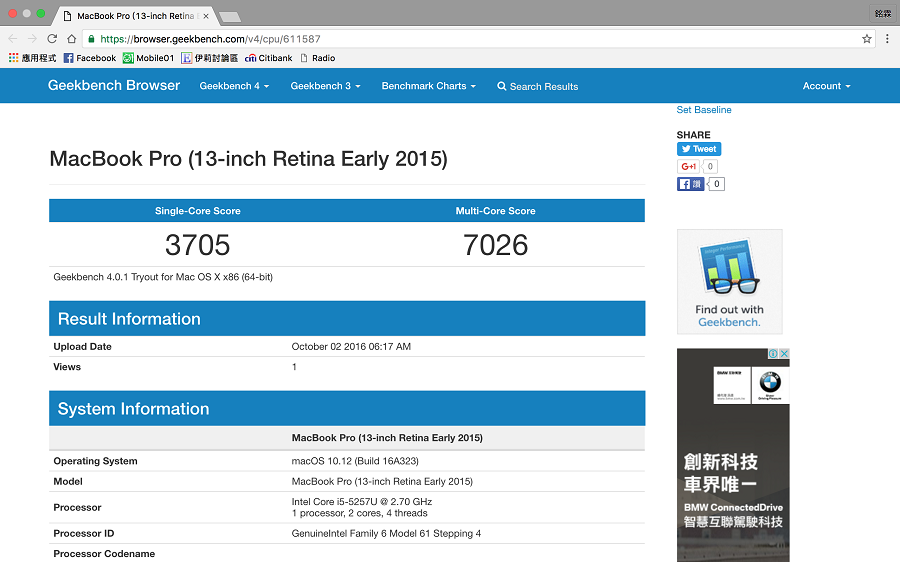Click the upload date October 02 2016
Screen dimensions: 900x562
(x=351, y=347)
